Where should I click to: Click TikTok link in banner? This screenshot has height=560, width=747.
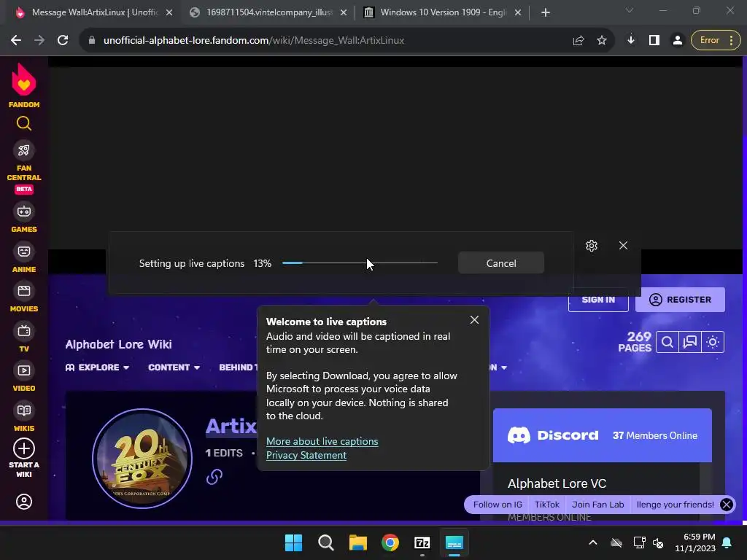click(x=547, y=505)
